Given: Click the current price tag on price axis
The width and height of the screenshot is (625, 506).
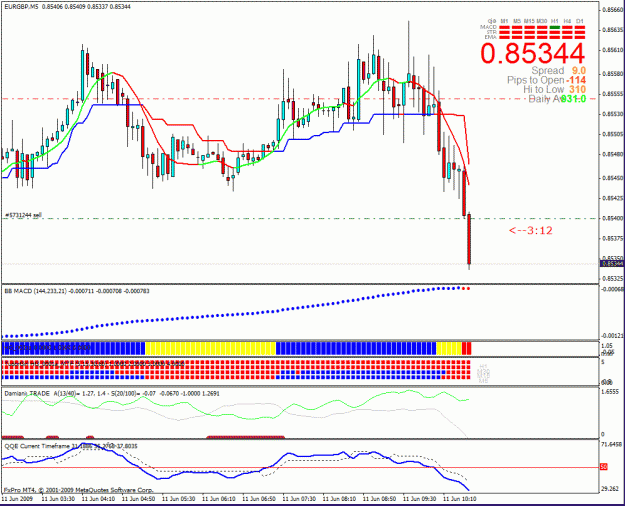Looking at the screenshot, I should 612,264.
